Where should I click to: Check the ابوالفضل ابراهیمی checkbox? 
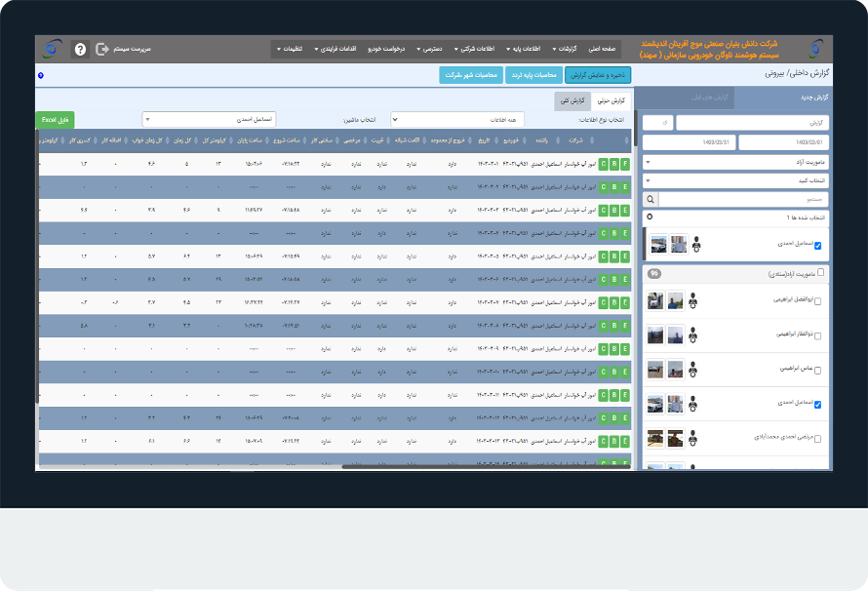[x=818, y=301]
